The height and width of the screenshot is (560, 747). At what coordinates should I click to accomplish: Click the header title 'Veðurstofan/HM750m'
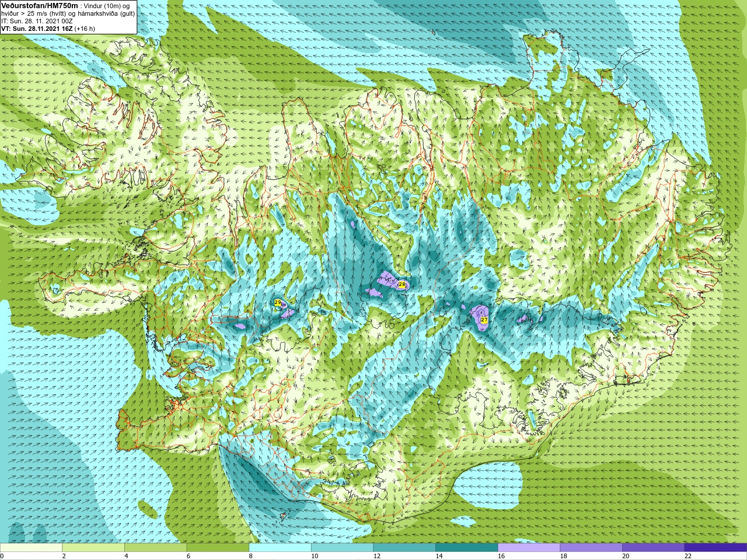(39, 5)
